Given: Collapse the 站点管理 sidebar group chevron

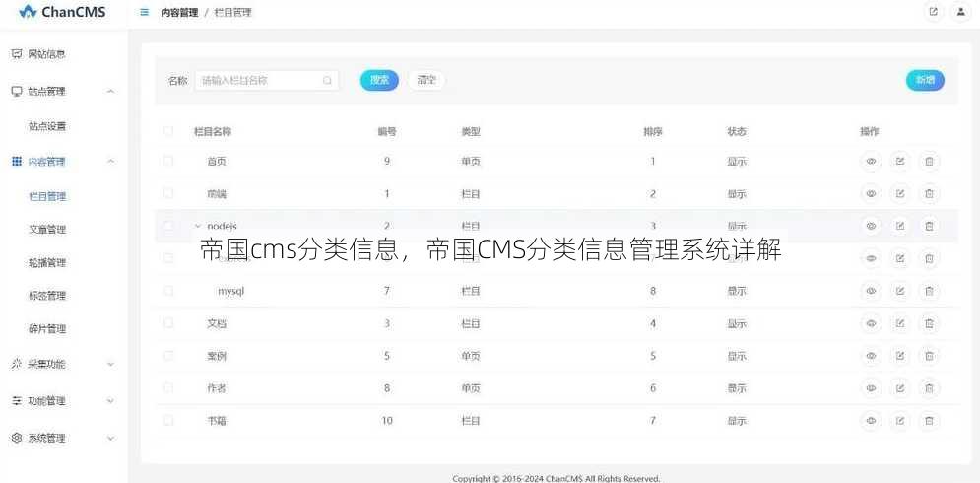Looking at the screenshot, I should pos(110,92).
